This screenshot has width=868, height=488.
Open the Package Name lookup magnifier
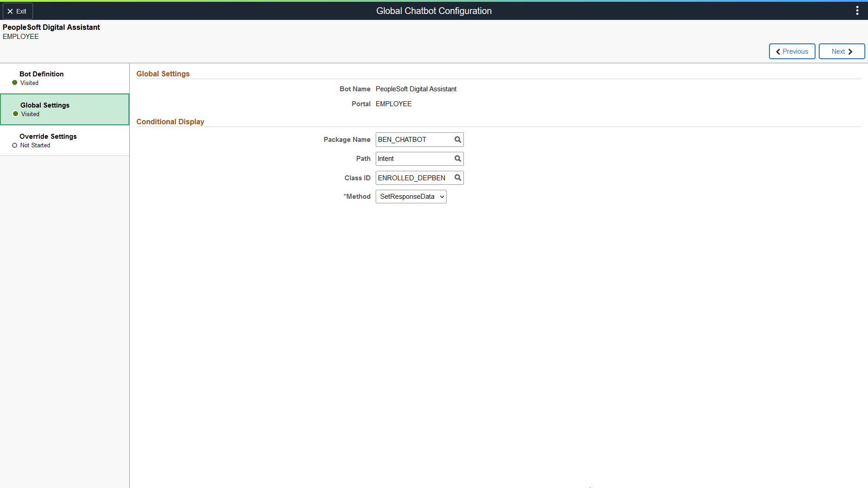(458, 140)
